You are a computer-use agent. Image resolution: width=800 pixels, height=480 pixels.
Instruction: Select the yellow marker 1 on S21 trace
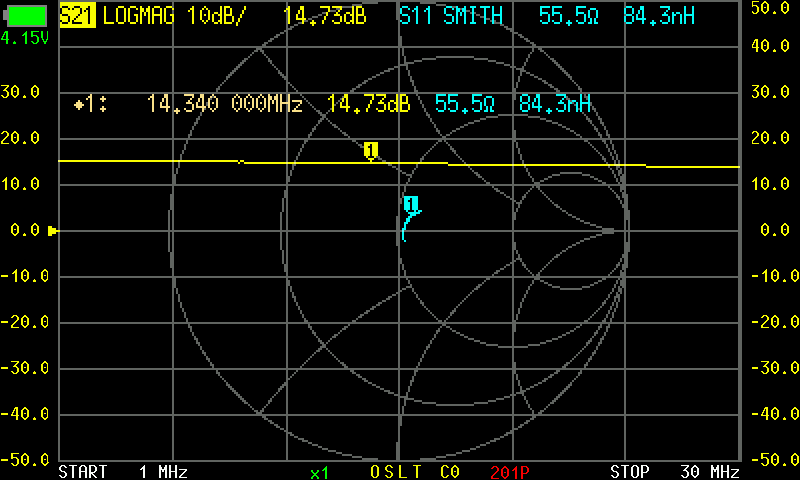point(371,151)
